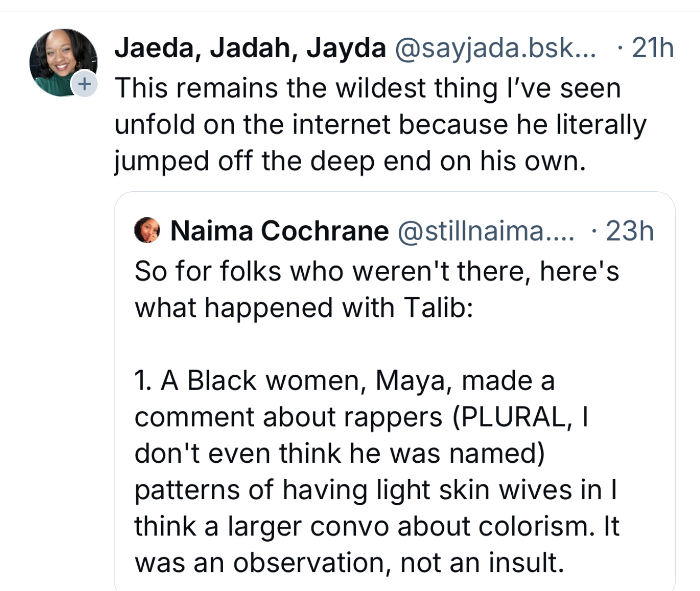Click "(PLURAL, I" in the quoted post

(520, 417)
